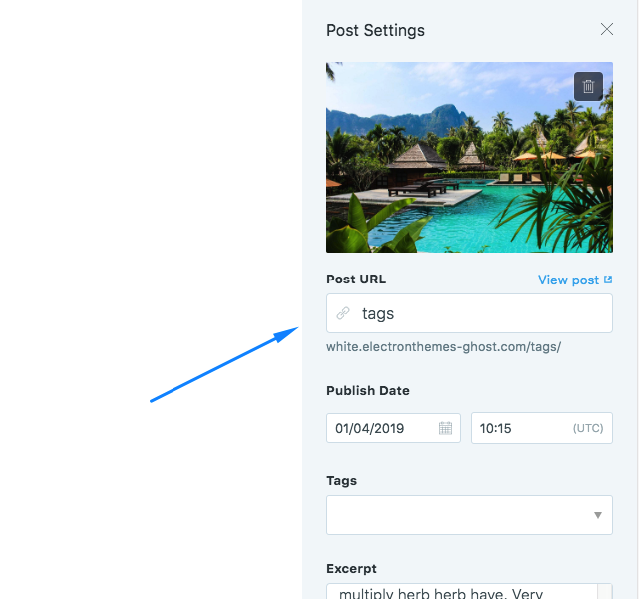Select the 01/04/2019 date field
This screenshot has width=639, height=599.
[393, 428]
